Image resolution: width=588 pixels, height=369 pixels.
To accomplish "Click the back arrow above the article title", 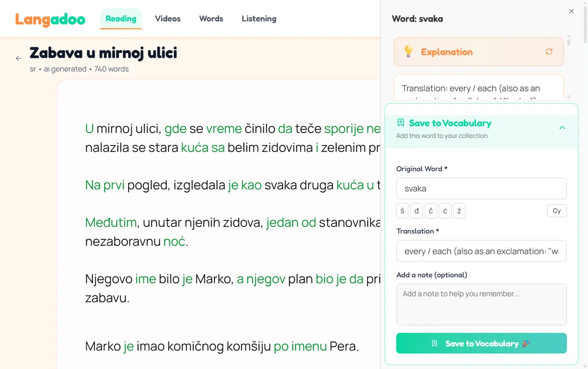I will [x=18, y=58].
